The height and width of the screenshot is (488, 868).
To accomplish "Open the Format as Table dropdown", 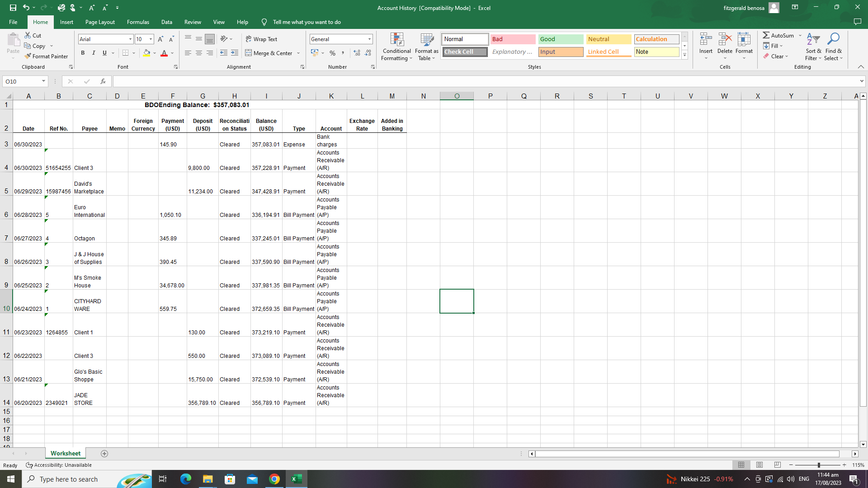I will pos(426,47).
